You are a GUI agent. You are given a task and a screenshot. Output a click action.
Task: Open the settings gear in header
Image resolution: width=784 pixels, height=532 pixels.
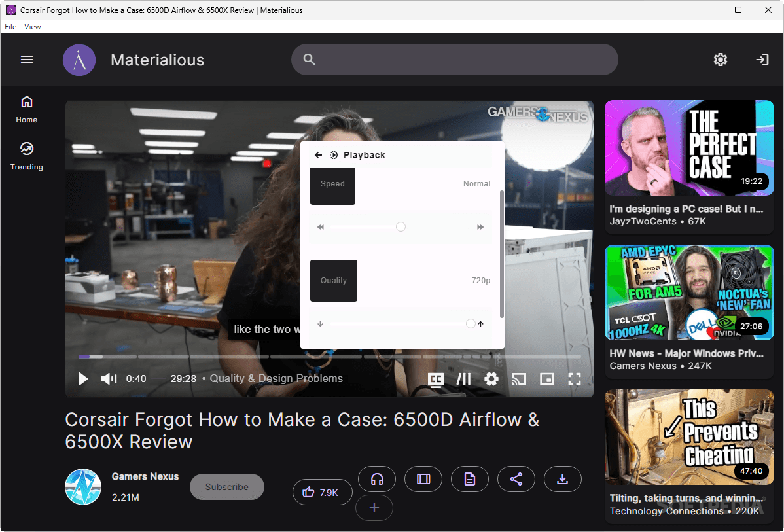coord(720,60)
